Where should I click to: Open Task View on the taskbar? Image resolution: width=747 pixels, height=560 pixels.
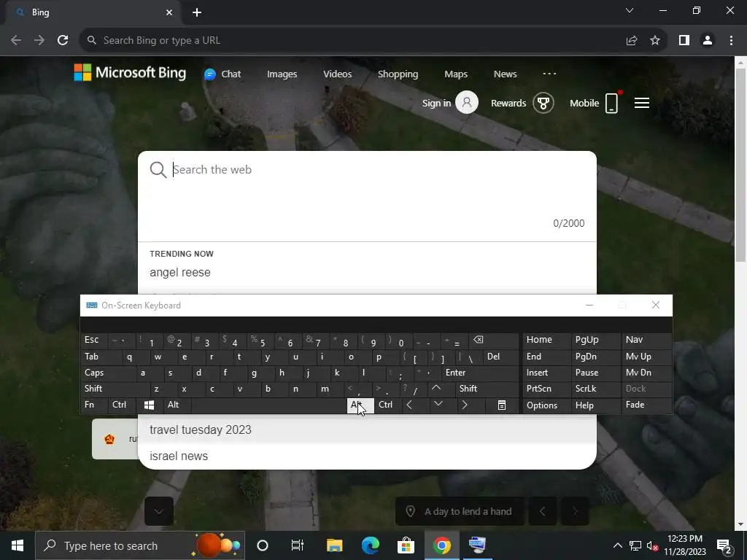(x=298, y=545)
